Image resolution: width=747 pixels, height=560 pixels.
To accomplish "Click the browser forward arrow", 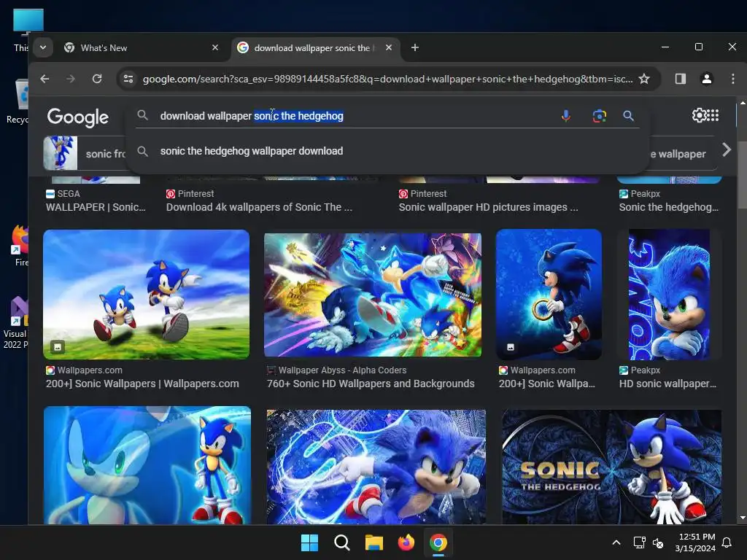I will (x=71, y=79).
